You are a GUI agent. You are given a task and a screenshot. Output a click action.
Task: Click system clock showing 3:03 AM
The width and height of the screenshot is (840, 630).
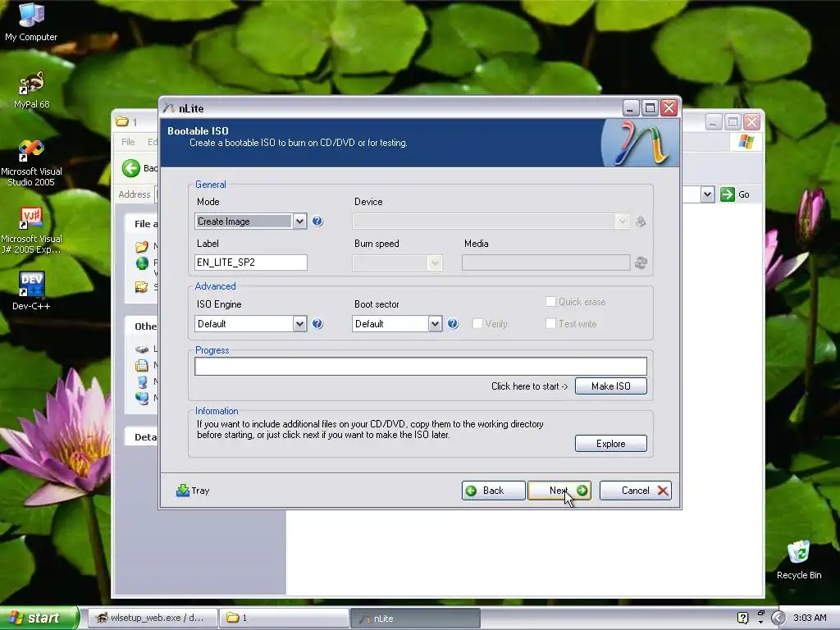pyautogui.click(x=810, y=618)
